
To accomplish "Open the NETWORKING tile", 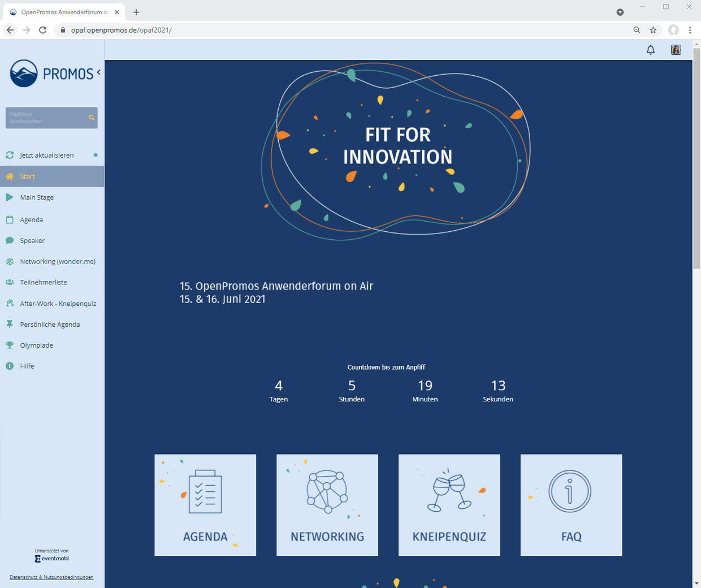I will [x=327, y=505].
